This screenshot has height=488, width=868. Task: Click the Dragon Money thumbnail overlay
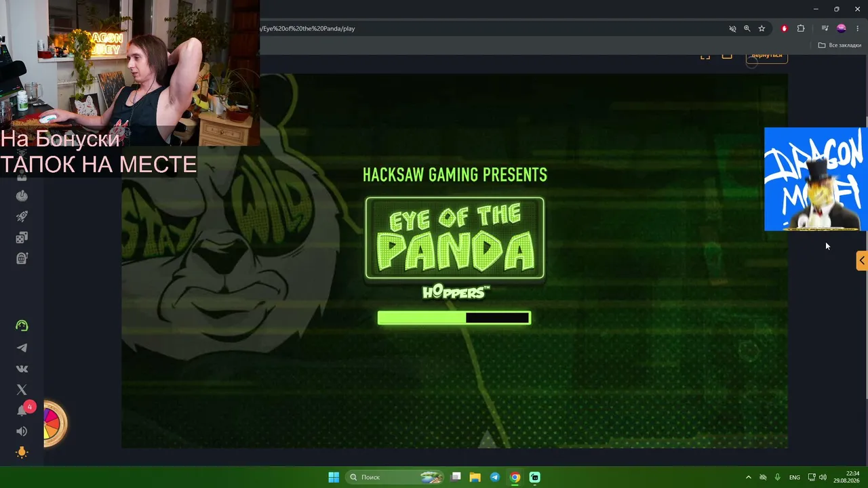pos(816,179)
